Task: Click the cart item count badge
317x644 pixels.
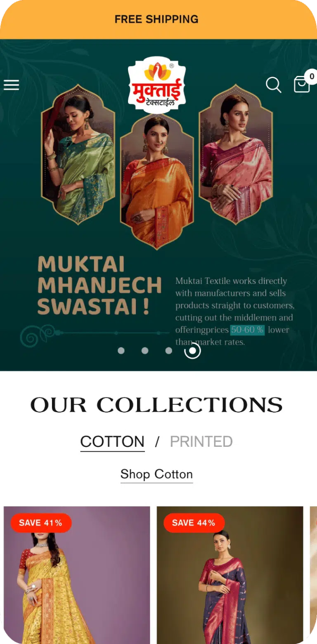Action: pos(312,76)
